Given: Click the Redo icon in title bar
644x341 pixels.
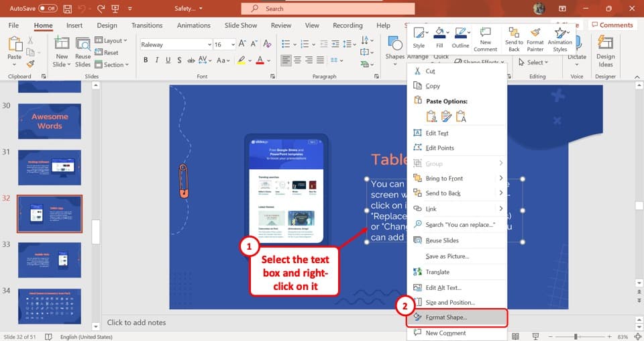Looking at the screenshot, I should pos(101,8).
